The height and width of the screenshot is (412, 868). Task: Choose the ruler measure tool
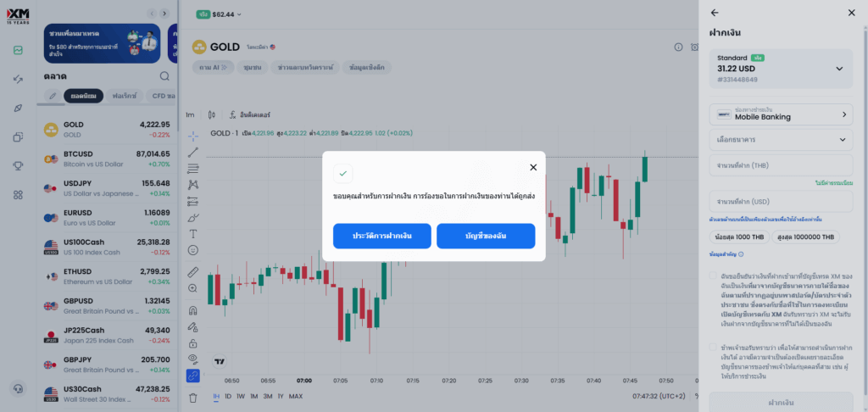pyautogui.click(x=192, y=272)
